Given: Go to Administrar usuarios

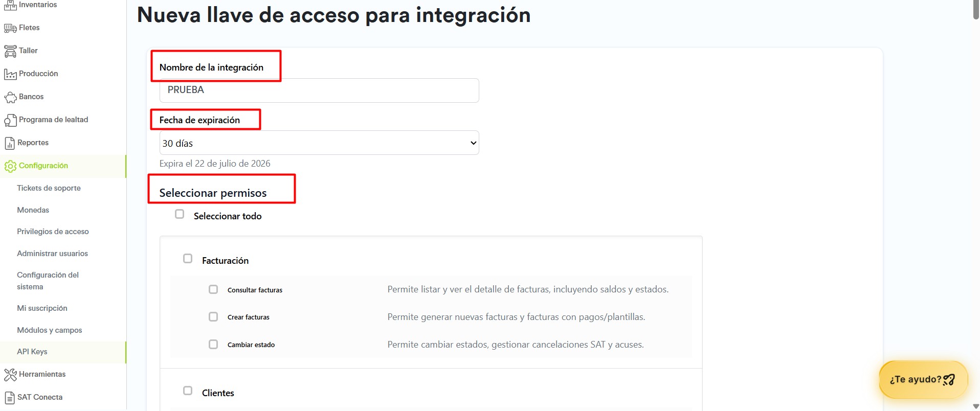Looking at the screenshot, I should pyautogui.click(x=52, y=254).
